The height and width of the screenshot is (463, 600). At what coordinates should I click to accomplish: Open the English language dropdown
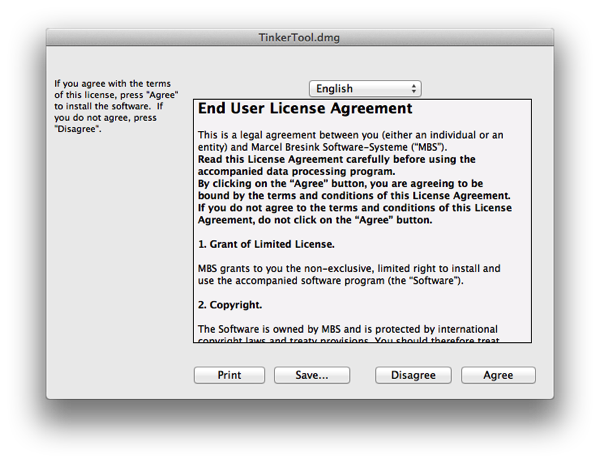click(365, 89)
